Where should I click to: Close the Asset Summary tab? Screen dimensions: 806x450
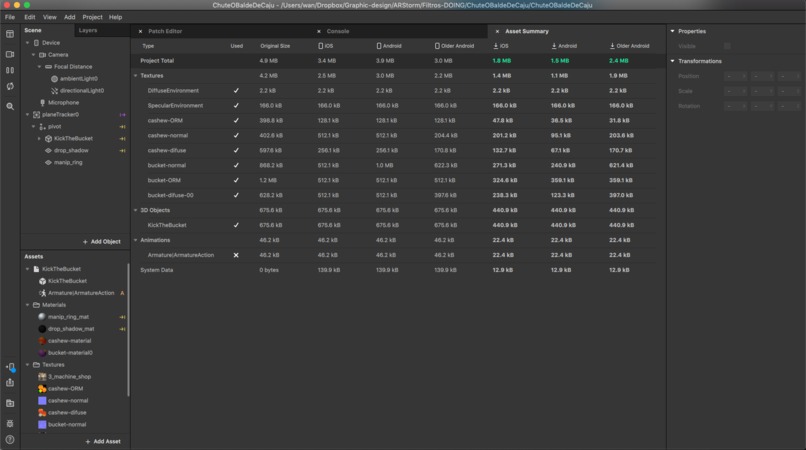pos(497,31)
